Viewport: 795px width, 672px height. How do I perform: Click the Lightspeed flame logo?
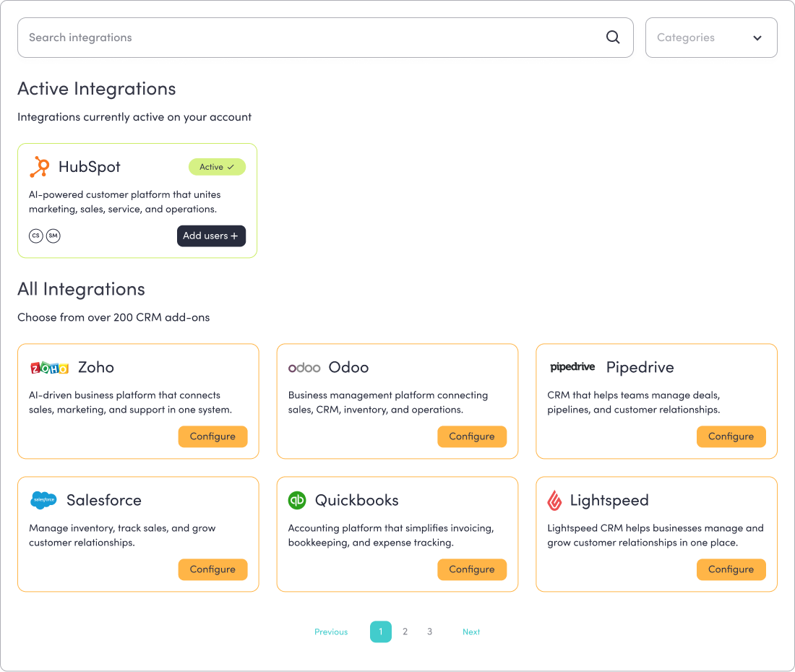pyautogui.click(x=555, y=500)
